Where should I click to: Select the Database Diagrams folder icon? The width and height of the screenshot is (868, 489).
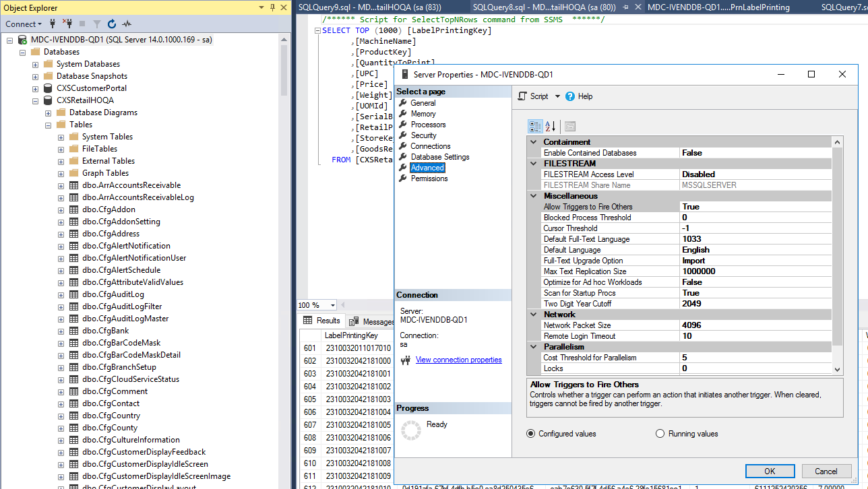tap(61, 112)
